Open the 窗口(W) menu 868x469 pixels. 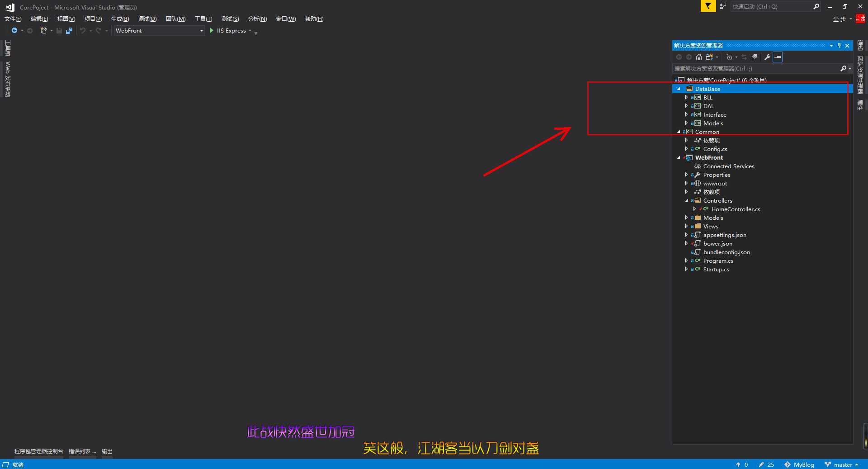click(x=286, y=19)
